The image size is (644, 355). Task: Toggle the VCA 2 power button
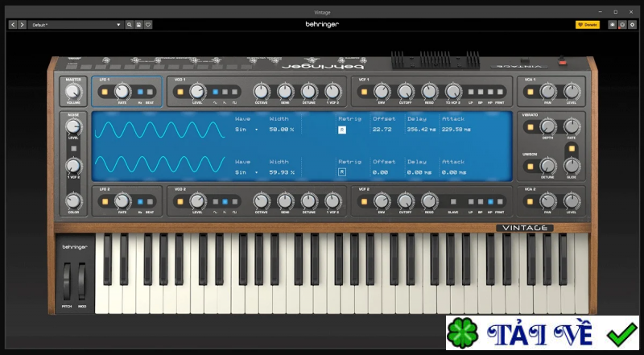click(x=530, y=202)
